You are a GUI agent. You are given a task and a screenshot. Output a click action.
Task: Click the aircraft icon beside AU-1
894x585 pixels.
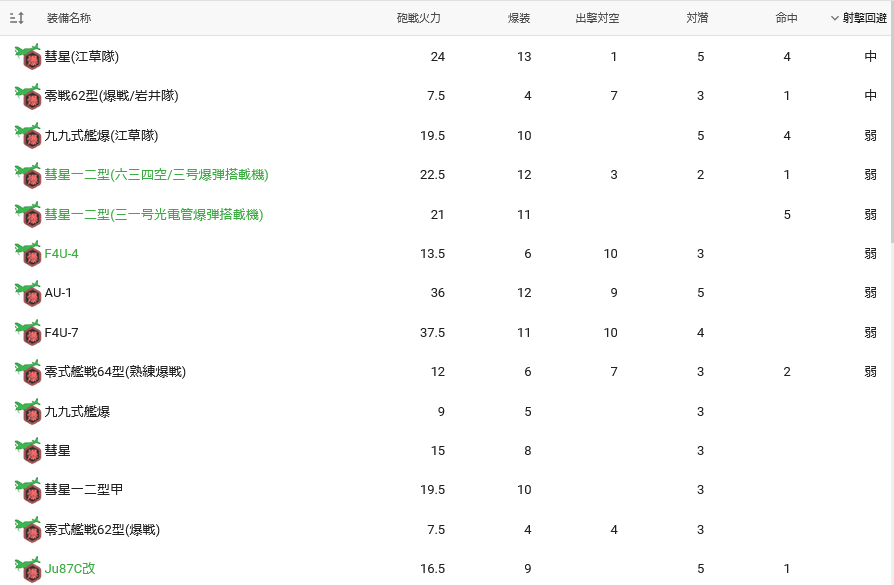point(29,293)
